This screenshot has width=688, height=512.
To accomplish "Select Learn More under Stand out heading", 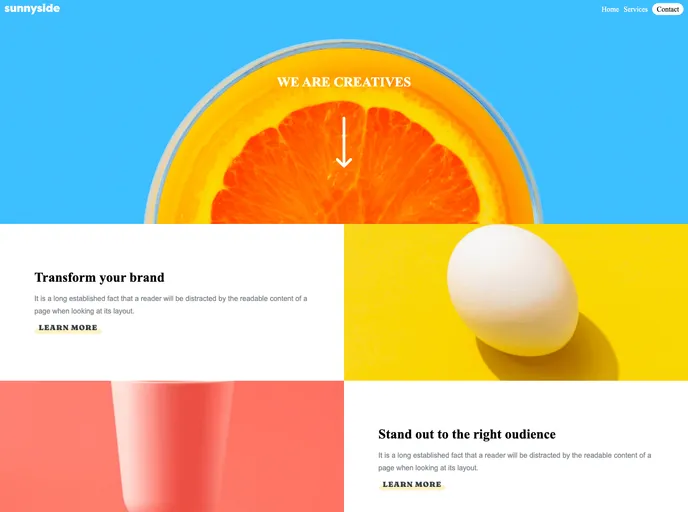I will [x=412, y=484].
